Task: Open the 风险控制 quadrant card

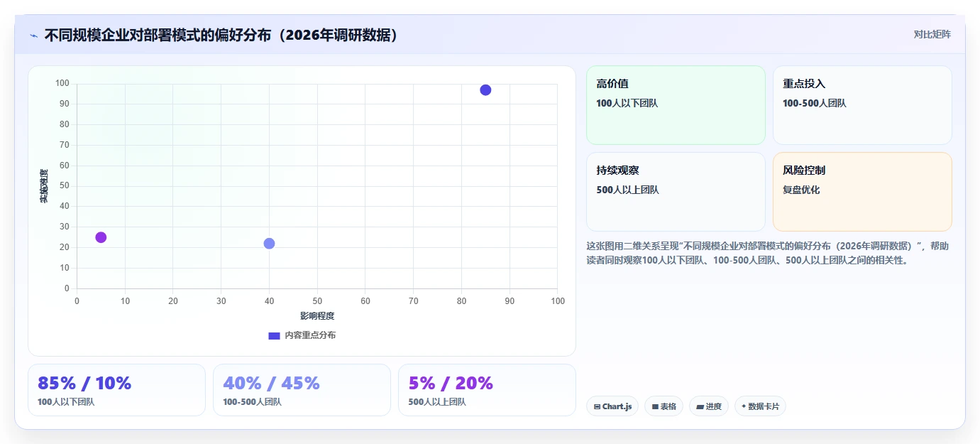Action: [x=862, y=192]
